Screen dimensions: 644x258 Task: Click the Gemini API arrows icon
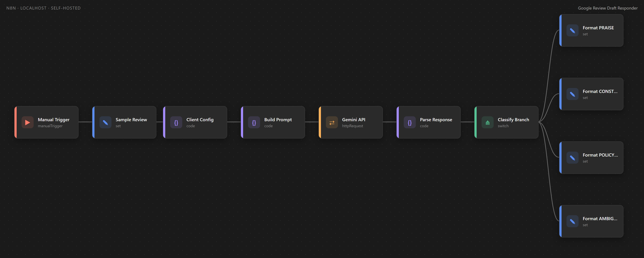coord(332,122)
